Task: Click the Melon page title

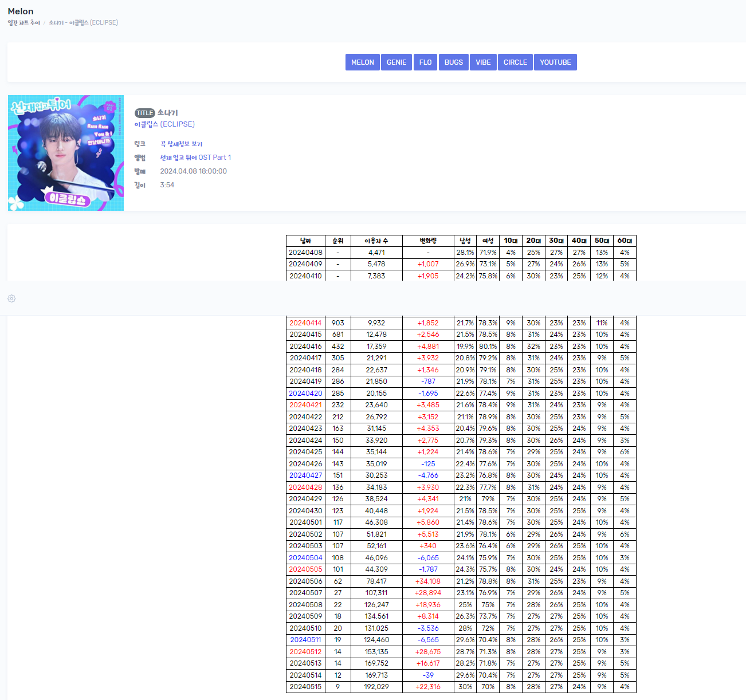Action: pos(21,11)
